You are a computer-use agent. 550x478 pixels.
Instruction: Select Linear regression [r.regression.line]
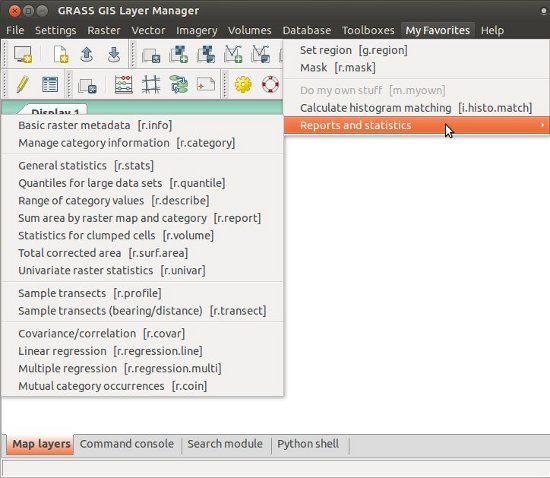click(x=110, y=351)
